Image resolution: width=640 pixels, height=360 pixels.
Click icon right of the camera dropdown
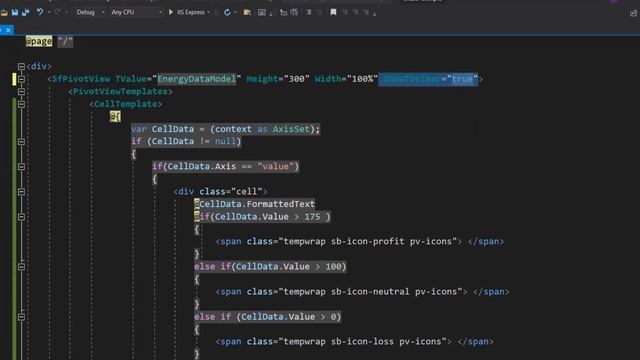(x=283, y=13)
